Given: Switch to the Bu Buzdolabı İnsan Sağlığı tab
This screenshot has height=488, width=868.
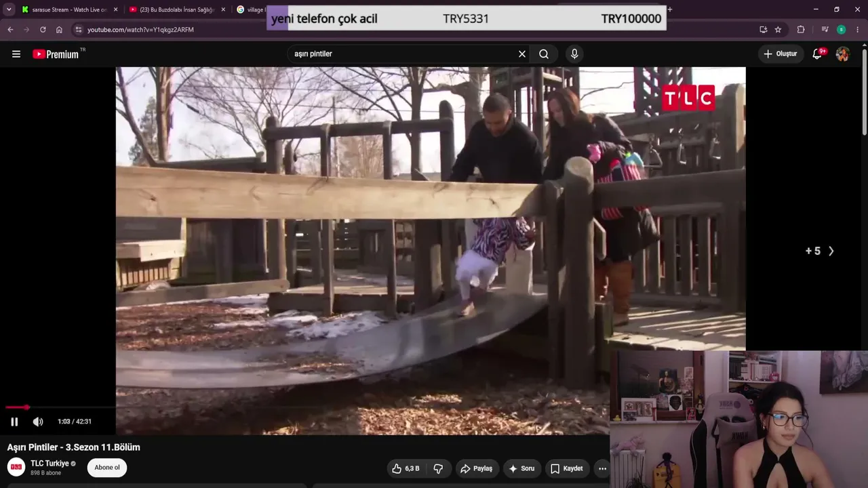Looking at the screenshot, I should (x=176, y=9).
